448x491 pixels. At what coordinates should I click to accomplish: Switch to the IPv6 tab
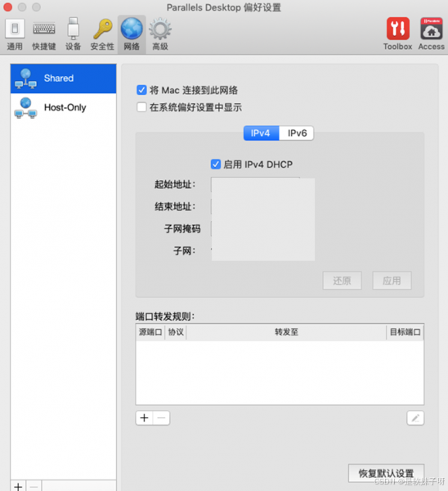[297, 133]
